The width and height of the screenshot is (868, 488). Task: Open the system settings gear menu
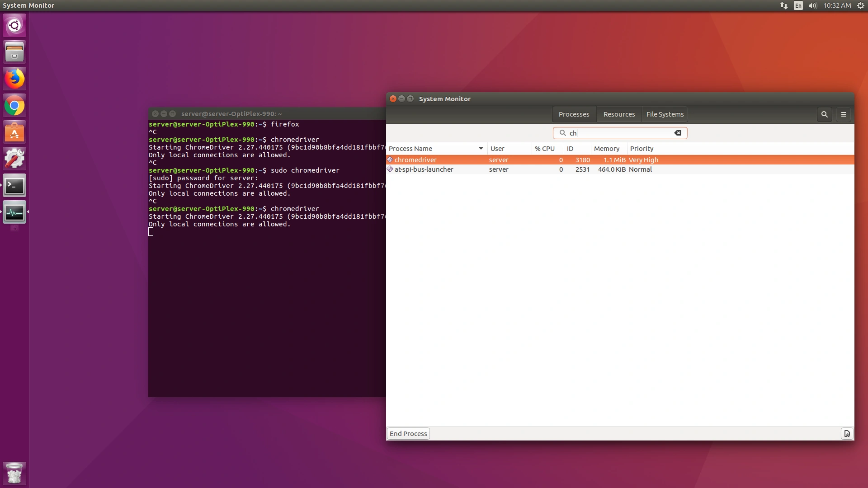pos(861,5)
